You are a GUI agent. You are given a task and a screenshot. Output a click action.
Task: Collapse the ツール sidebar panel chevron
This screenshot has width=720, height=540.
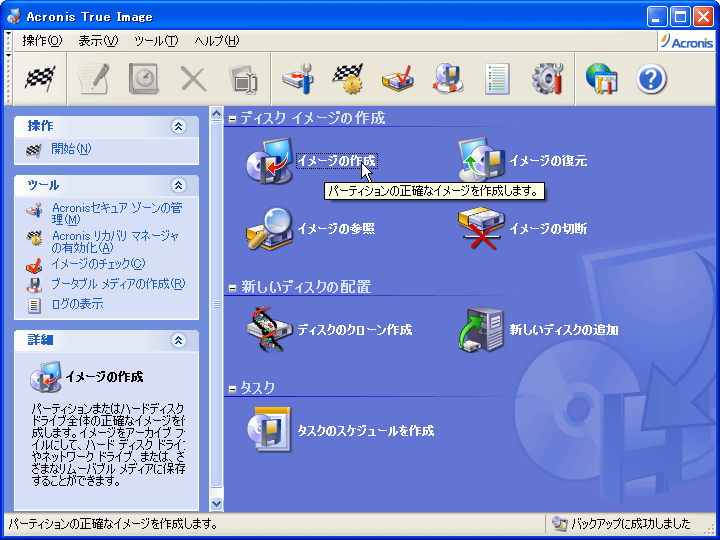tap(178, 185)
